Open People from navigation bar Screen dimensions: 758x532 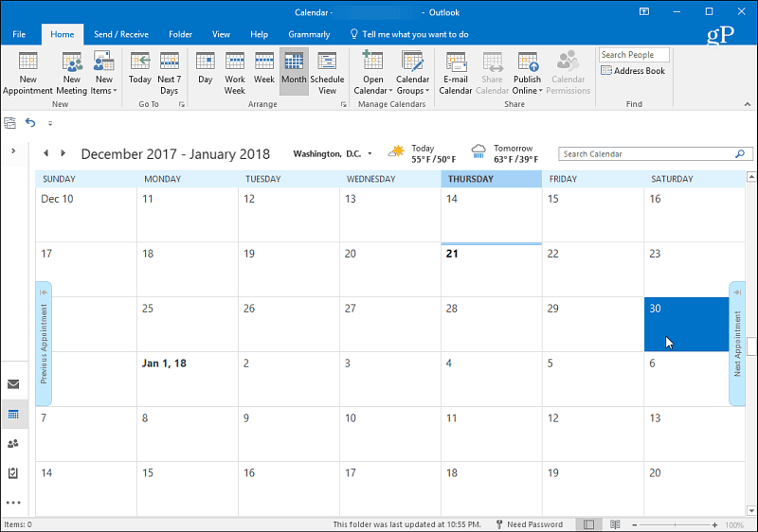click(x=13, y=444)
